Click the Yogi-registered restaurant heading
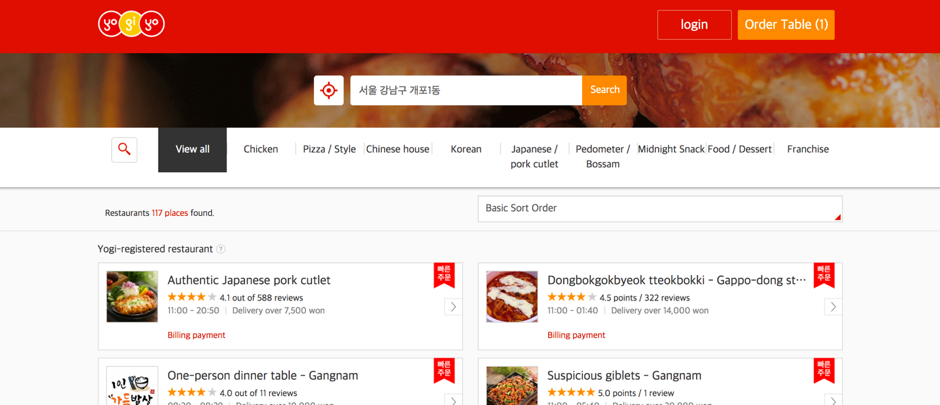The height and width of the screenshot is (405, 940). tap(155, 249)
